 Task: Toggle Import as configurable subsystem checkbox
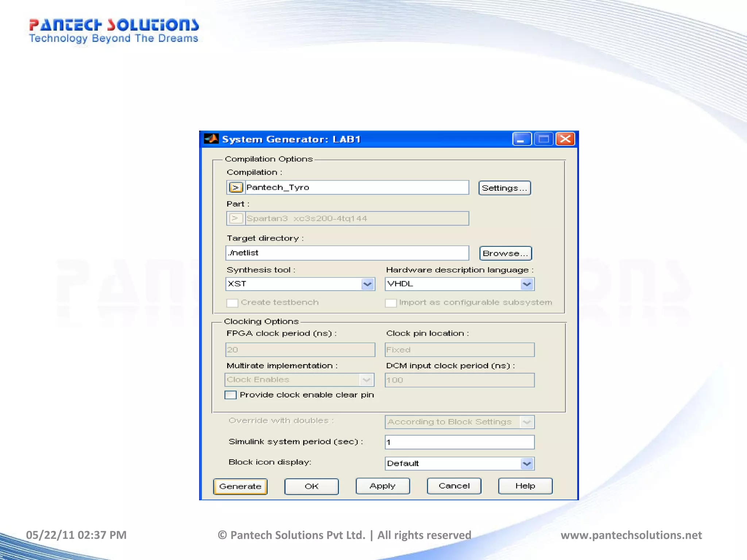pyautogui.click(x=391, y=303)
